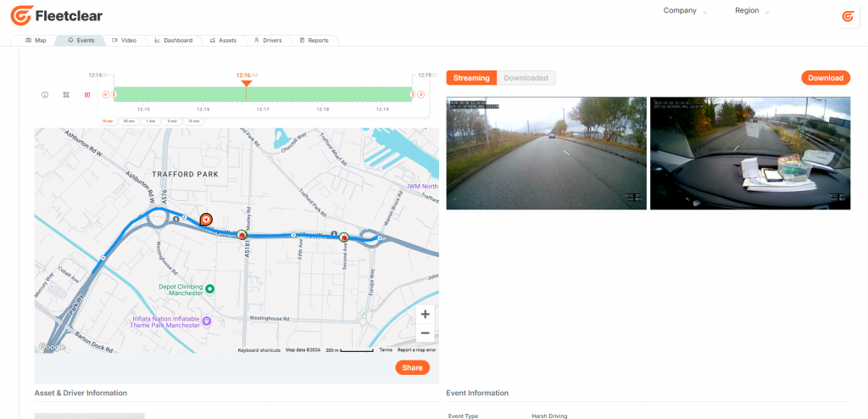This screenshot has width=868, height=419.
Task: Skip the timeline backward with the left arrow
Action: (x=106, y=95)
